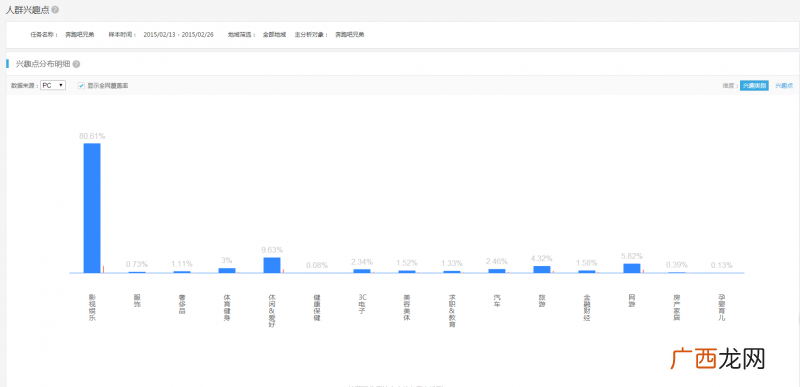Click the 0.39% value label

point(677,265)
